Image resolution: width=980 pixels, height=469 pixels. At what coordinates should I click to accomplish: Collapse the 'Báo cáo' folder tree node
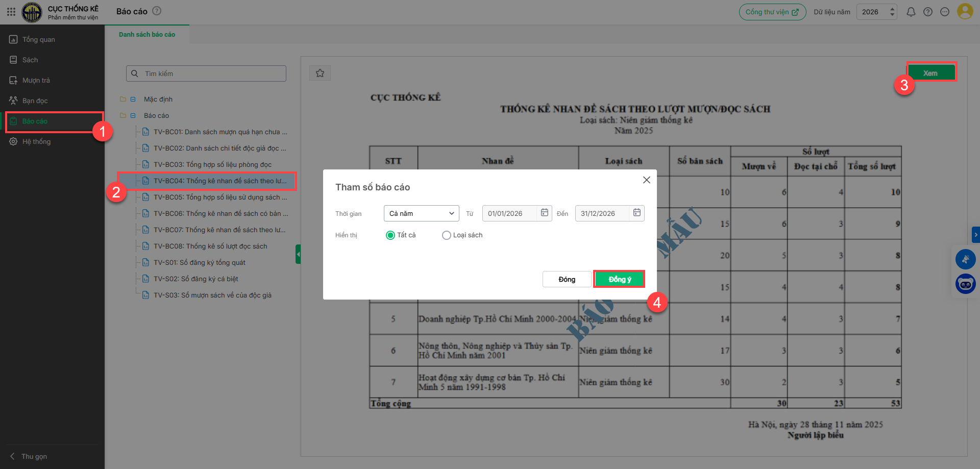click(x=133, y=116)
